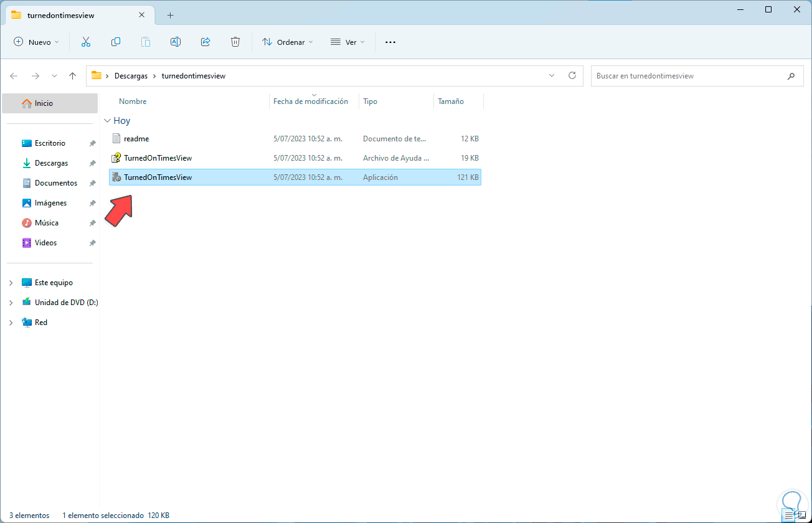Select the readme text file icon
The height and width of the screenshot is (523, 812).
coord(116,139)
